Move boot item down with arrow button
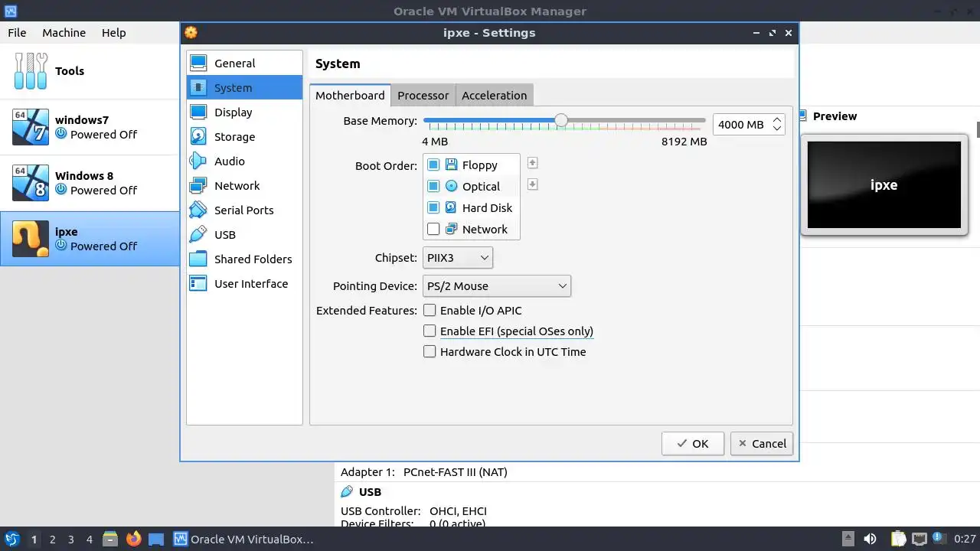The image size is (980, 551). click(x=532, y=184)
